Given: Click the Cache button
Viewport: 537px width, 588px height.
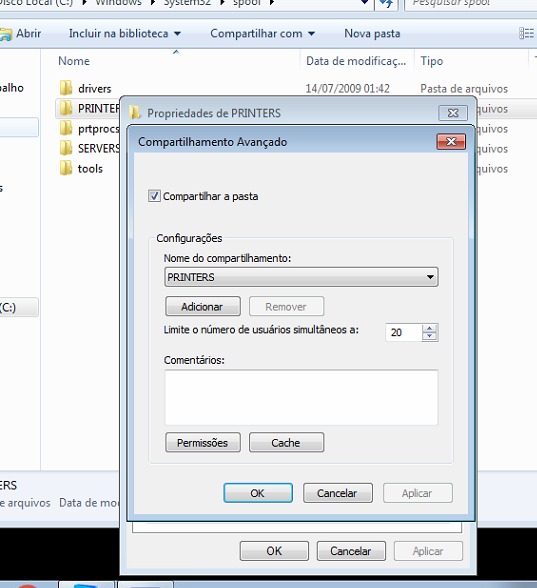Looking at the screenshot, I should point(286,442).
